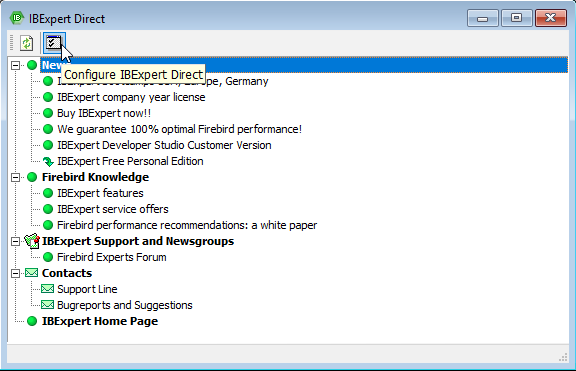Screen dimensions: 576x371
Task: Click the envelope icon beside Contacts
Action: [32, 273]
